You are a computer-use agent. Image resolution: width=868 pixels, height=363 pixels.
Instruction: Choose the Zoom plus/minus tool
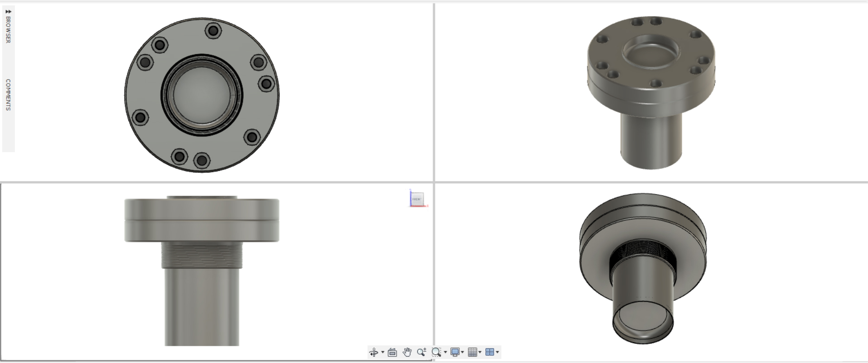[421, 352]
